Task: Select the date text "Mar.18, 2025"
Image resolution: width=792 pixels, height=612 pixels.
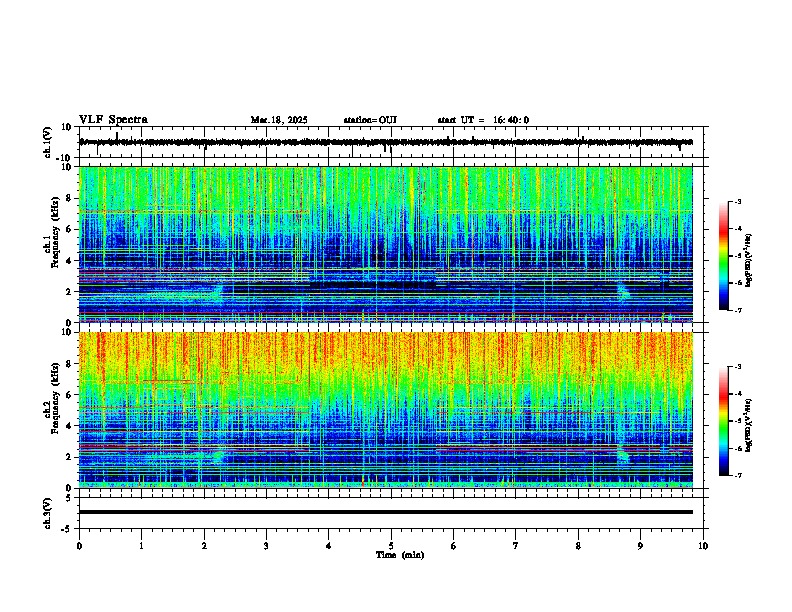Action: coord(279,120)
